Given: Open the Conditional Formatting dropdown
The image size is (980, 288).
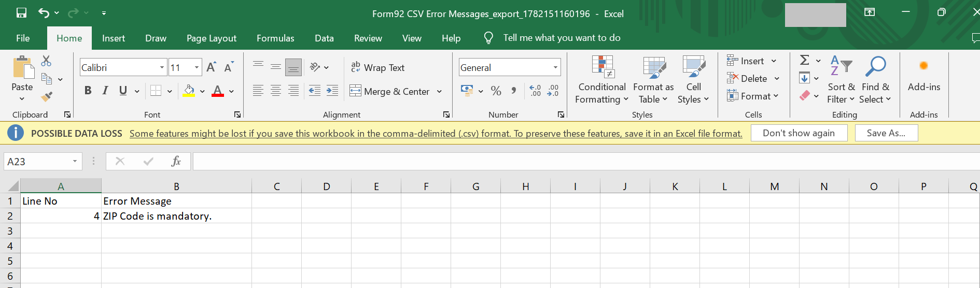Looking at the screenshot, I should 602,80.
